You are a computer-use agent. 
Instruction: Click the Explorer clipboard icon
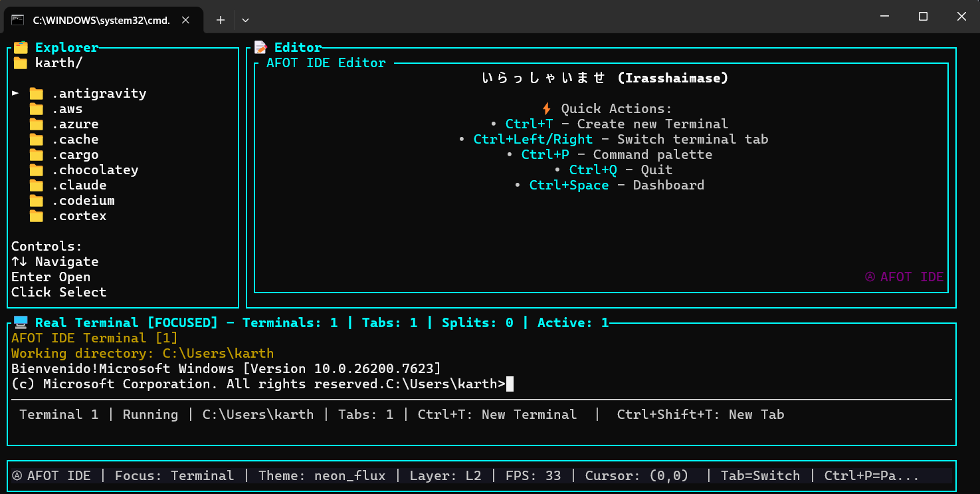[20, 47]
